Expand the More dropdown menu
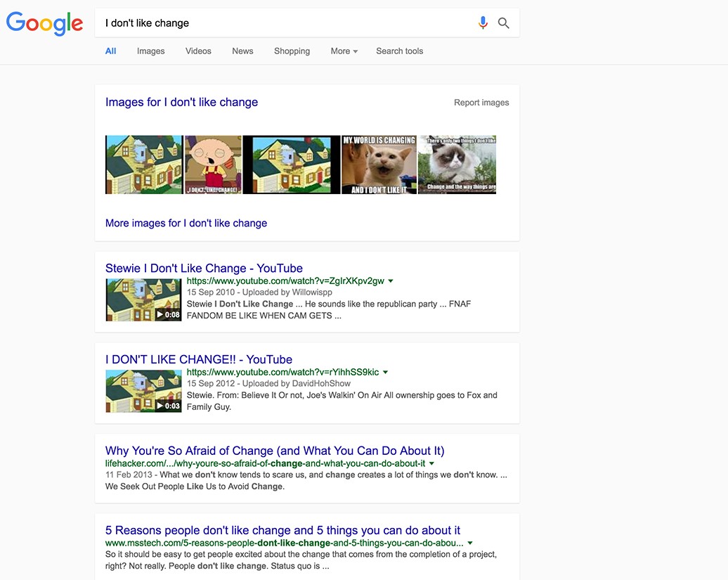 [x=344, y=51]
